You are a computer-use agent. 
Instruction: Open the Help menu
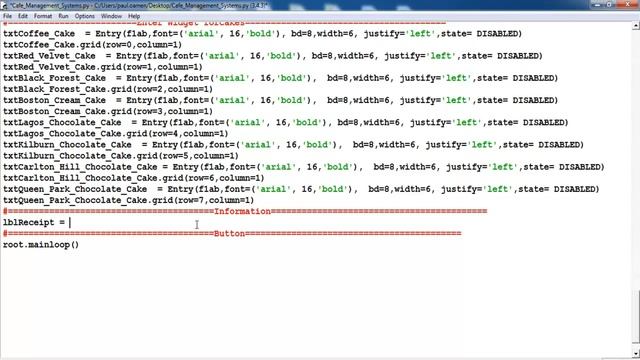[134, 16]
